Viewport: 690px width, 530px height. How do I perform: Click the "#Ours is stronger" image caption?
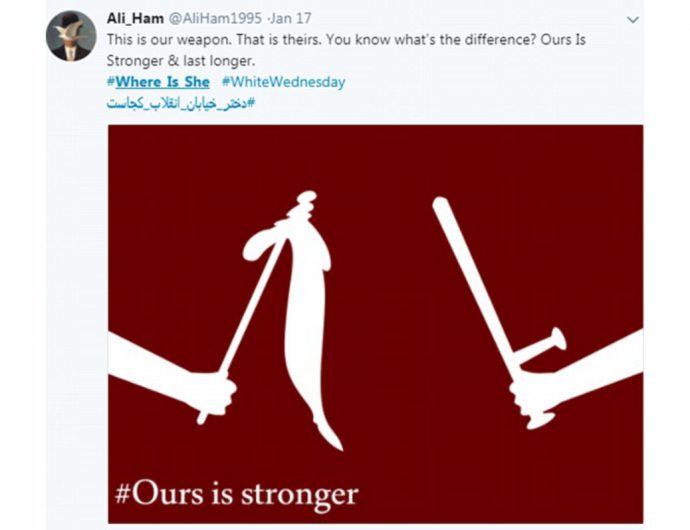coord(234,493)
